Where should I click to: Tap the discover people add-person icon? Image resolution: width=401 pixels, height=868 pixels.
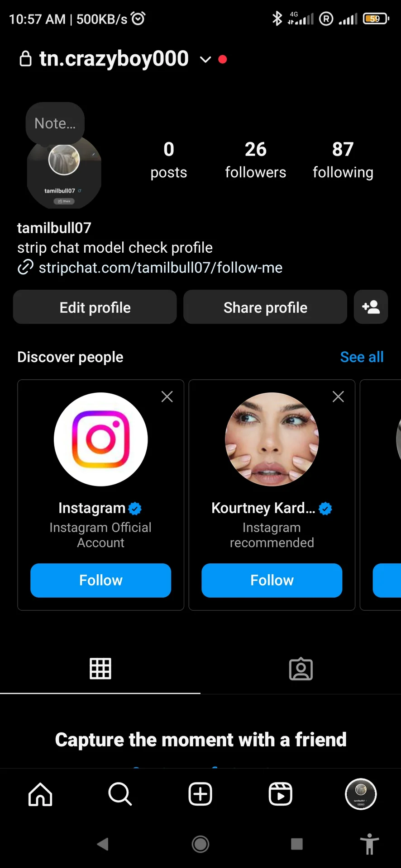click(371, 307)
